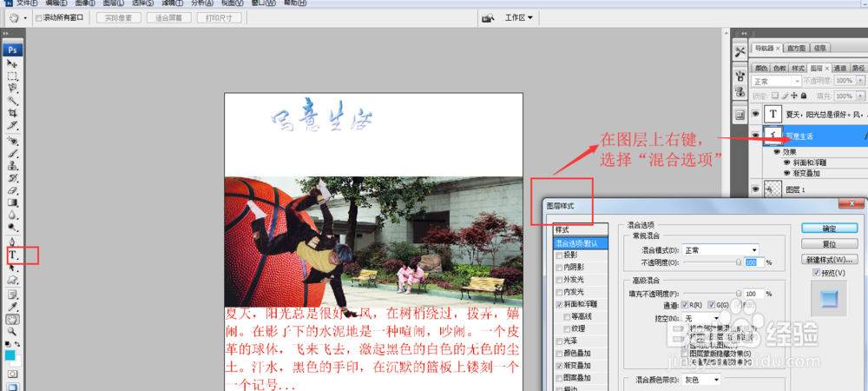
Task: Hide the 夏天 text layer eye
Action: tap(755, 114)
